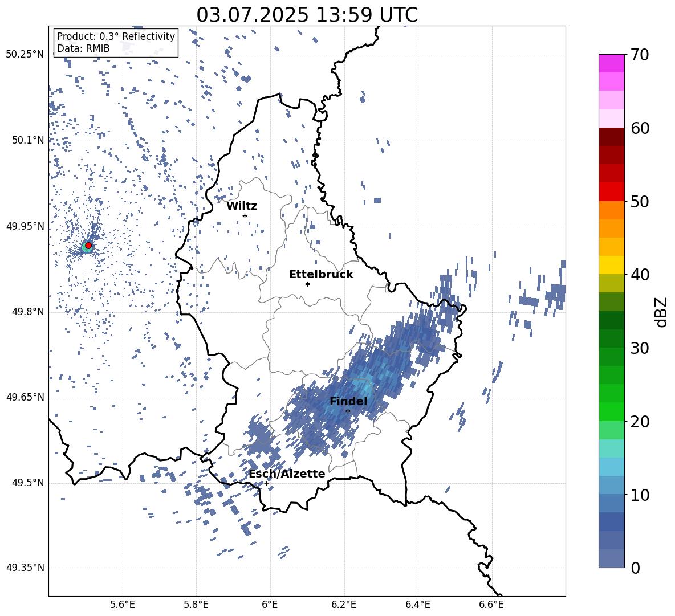Click the cross marker below Findel
The width and height of the screenshot is (675, 616).
[x=348, y=411]
